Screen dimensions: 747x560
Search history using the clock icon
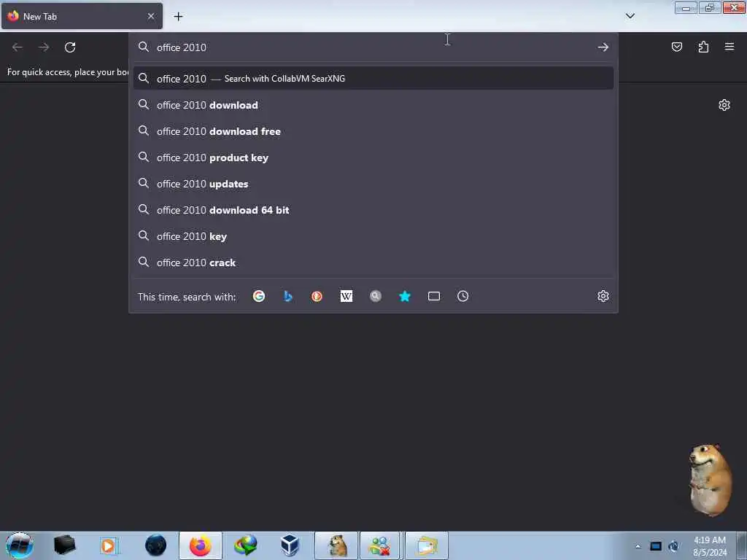tap(463, 296)
